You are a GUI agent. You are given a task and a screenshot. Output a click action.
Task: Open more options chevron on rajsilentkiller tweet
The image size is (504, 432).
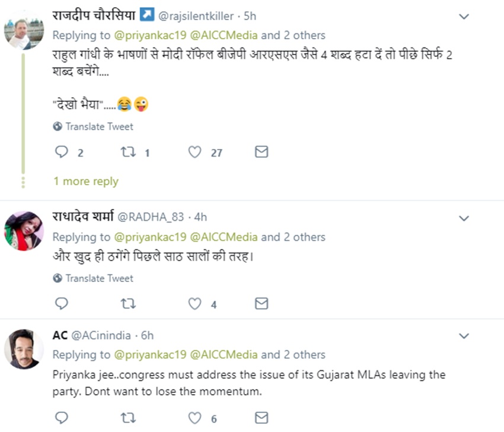pyautogui.click(x=465, y=16)
